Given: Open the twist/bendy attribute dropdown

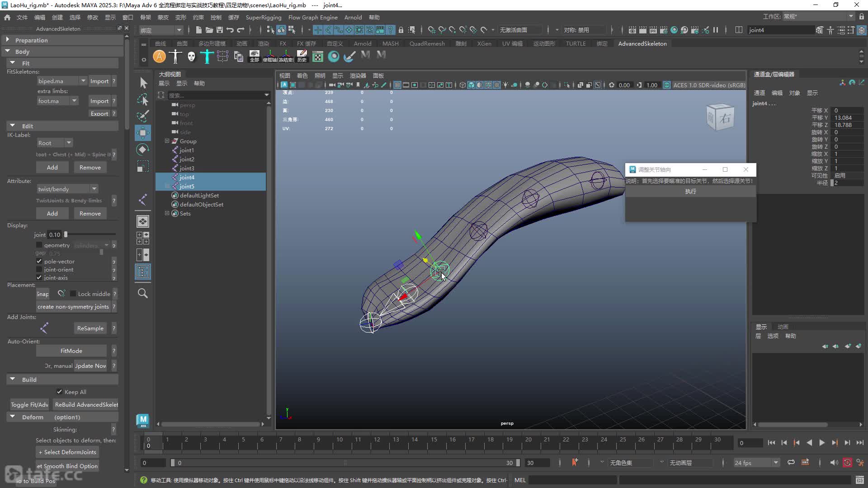Looking at the screenshot, I should click(67, 189).
